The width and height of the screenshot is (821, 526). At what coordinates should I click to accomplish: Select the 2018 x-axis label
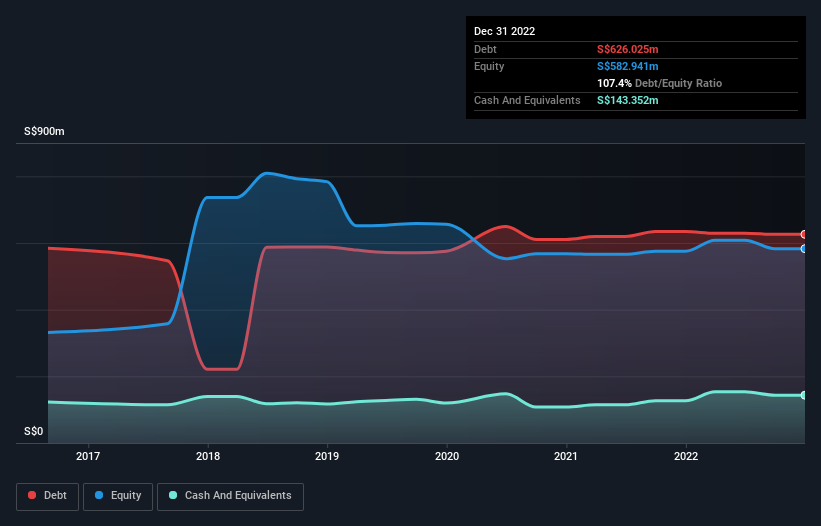(208, 456)
